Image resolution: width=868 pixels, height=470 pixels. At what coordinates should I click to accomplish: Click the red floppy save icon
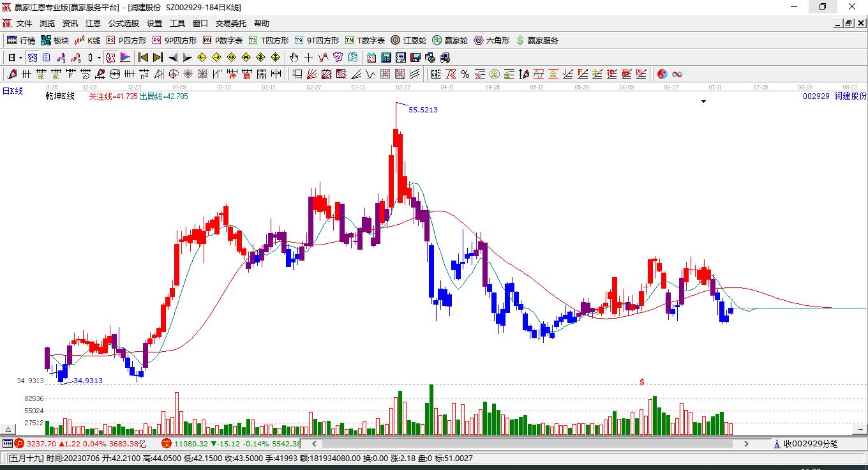click(x=415, y=57)
